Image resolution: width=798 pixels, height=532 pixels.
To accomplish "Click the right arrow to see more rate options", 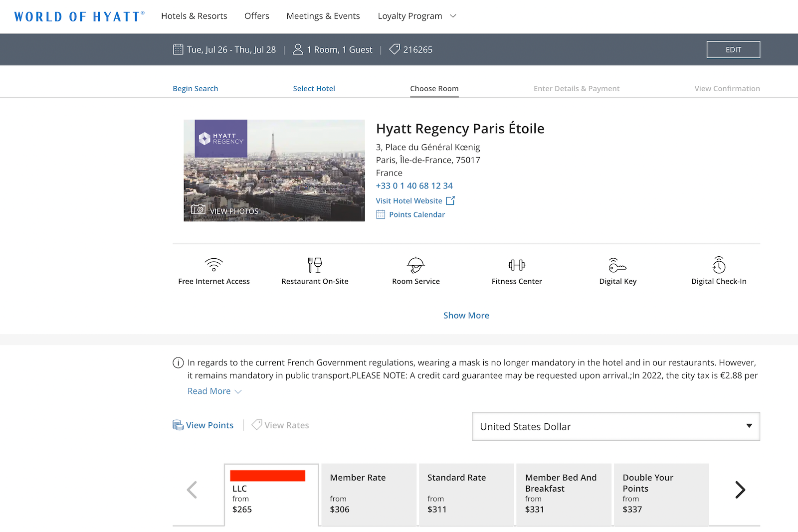I will coord(740,490).
